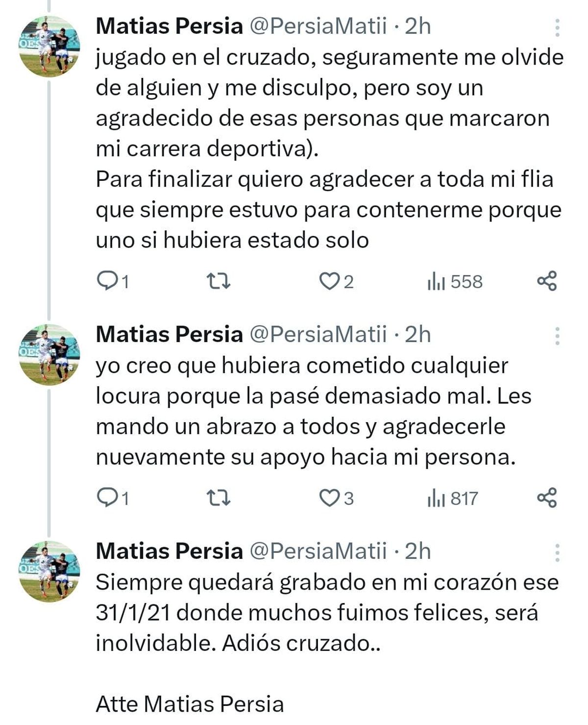Open more options on second tweet
Viewport: 588px width, 725px height.
(557, 336)
